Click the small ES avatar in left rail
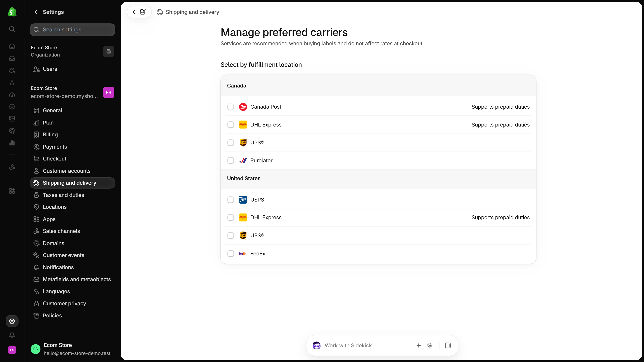The height and width of the screenshot is (362, 644). pyautogui.click(x=12, y=350)
